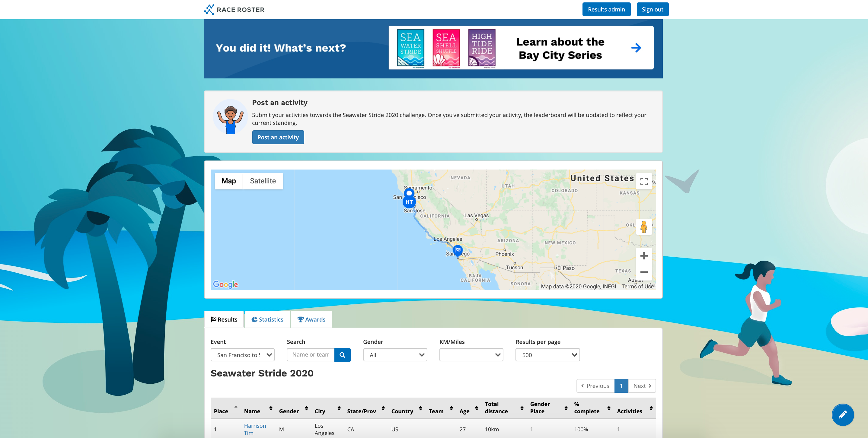Click the Street View pegman icon
This screenshot has height=438, width=868.
(x=643, y=227)
